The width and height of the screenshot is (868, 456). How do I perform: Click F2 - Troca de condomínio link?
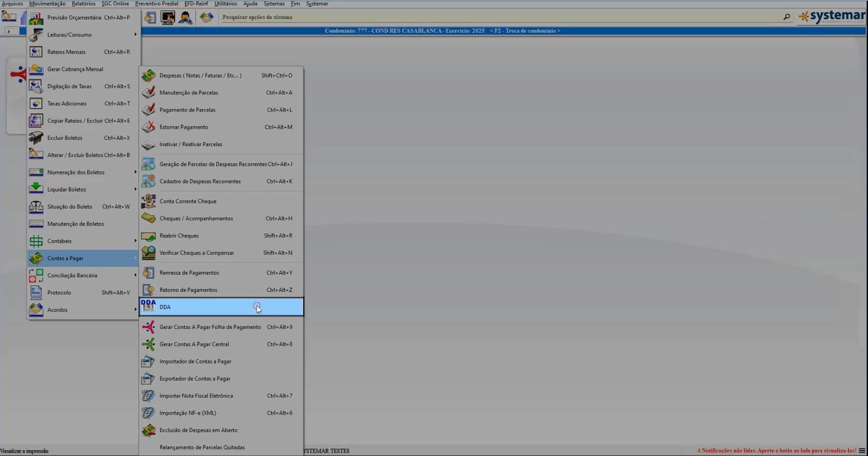(x=525, y=31)
